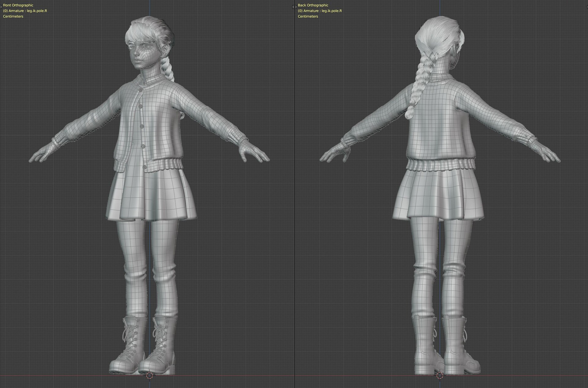Screen dimensions: 588x388
Task: Click the 3D cursor in back view
Action: tap(439, 375)
